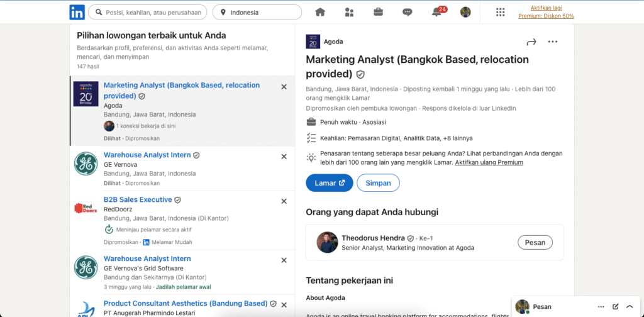The image size is (644, 317).
Task: Click the '147 hasil' results count
Action: pyautogui.click(x=88, y=66)
